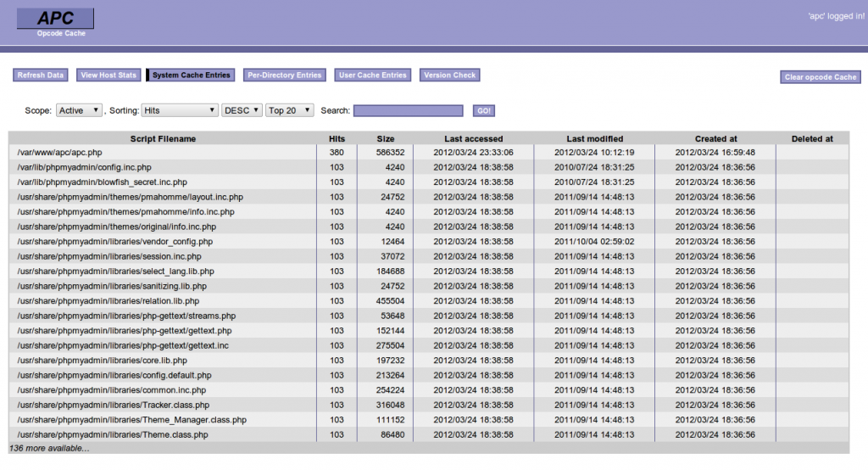Select the System Cache Entries tab
Image resolution: width=868 pixels, height=470 pixels.
(x=191, y=75)
